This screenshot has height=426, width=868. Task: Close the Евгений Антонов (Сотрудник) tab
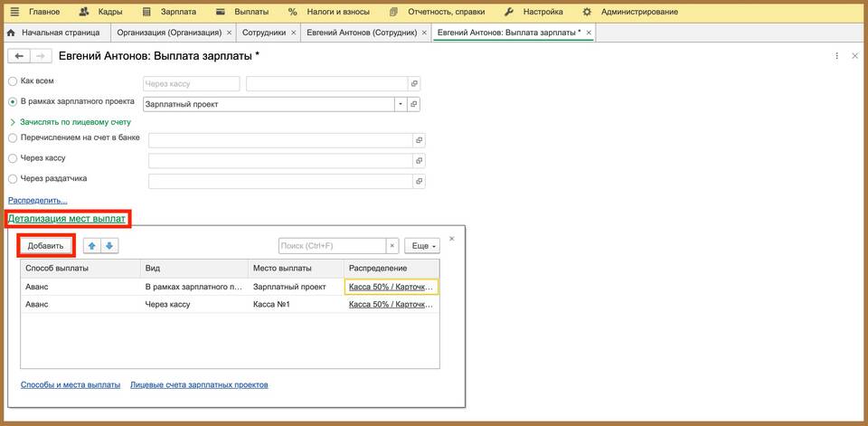[x=425, y=33]
